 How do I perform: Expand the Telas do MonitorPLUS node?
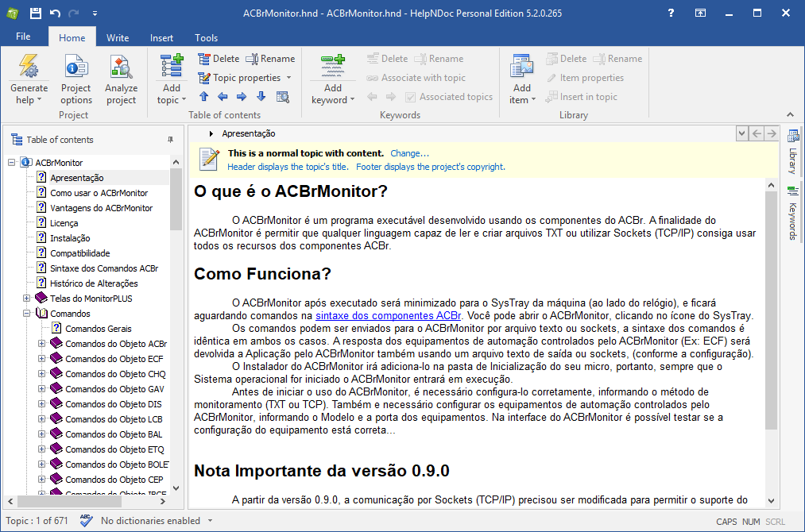[27, 298]
